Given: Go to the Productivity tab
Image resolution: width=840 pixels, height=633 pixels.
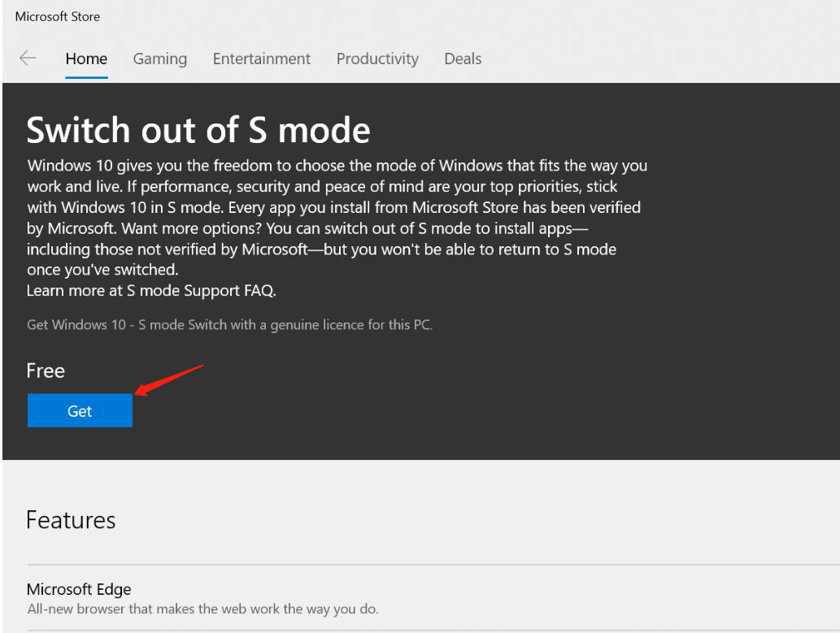Looking at the screenshot, I should [x=377, y=59].
